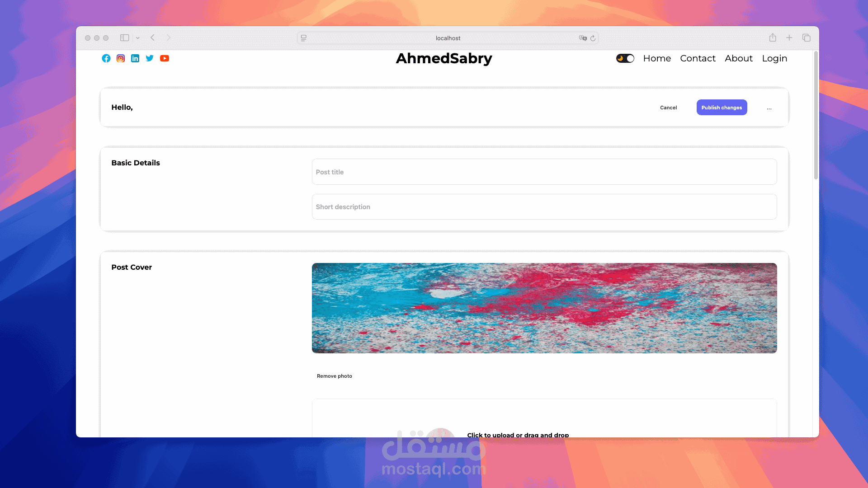Expand the sidebar dropdown chevron

coord(138,38)
